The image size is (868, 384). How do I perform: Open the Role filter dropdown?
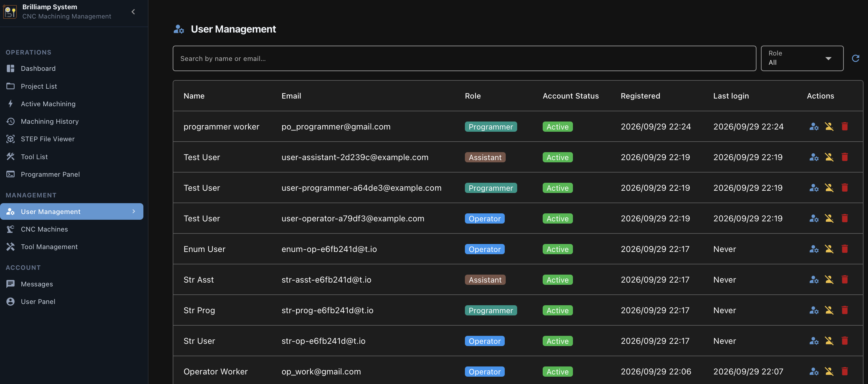pos(802,58)
